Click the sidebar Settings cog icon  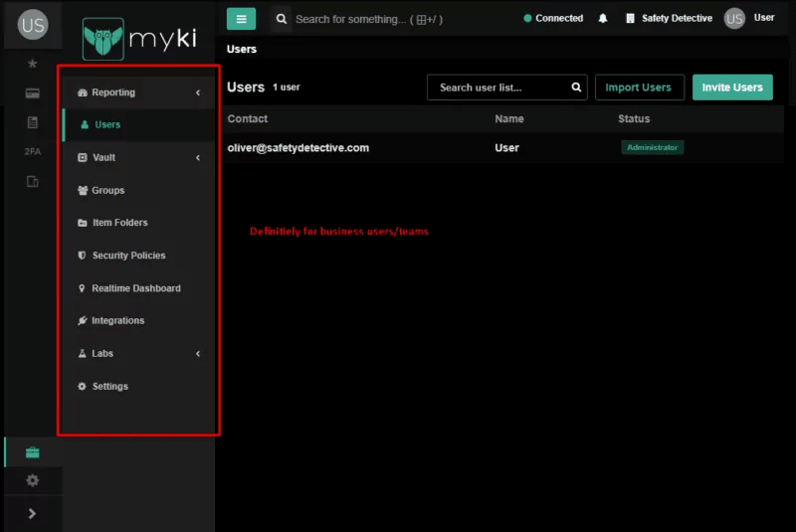click(x=82, y=387)
